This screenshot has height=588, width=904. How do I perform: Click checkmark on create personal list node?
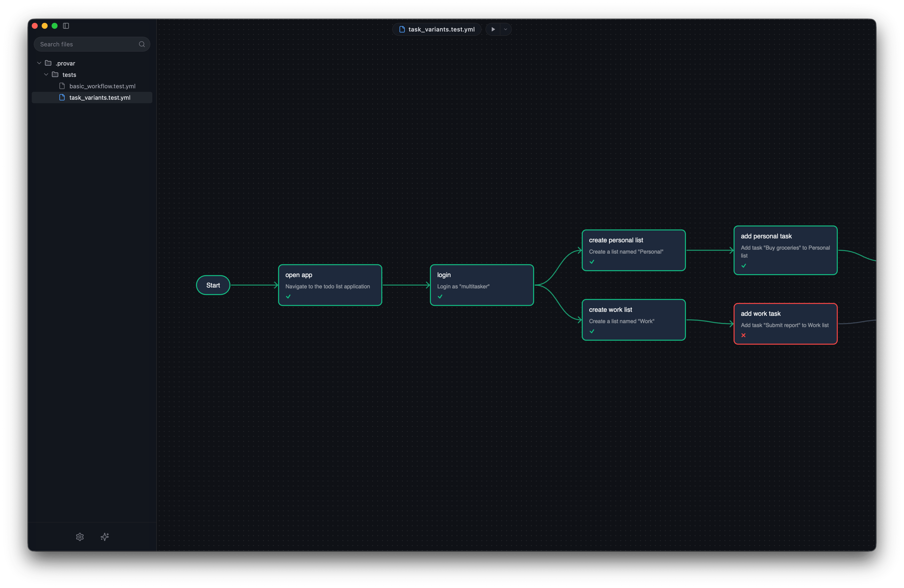click(592, 262)
